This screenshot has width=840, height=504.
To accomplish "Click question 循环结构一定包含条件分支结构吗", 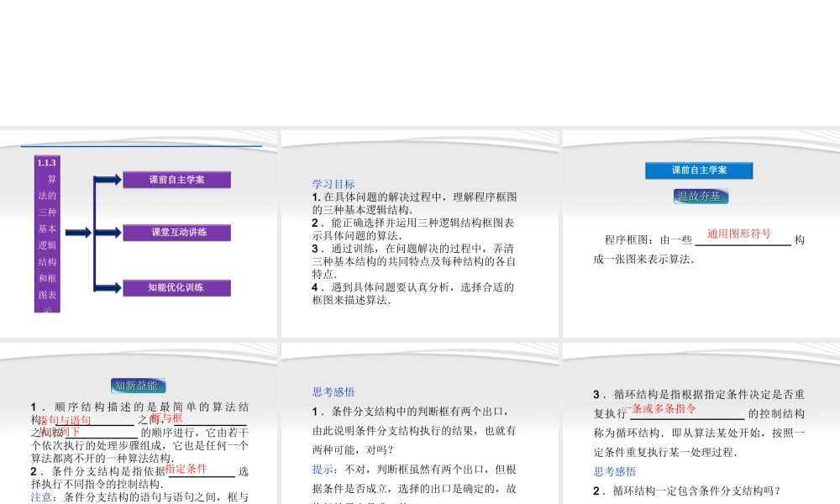I will [x=687, y=491].
